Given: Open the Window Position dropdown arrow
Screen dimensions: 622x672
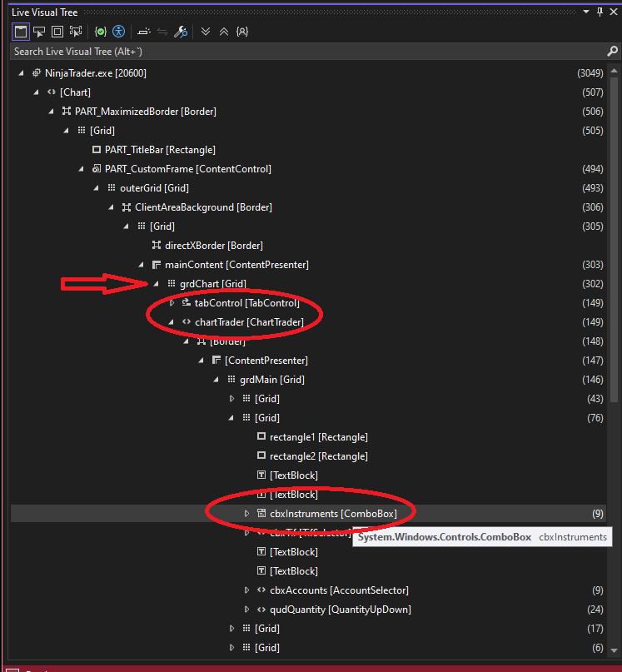Looking at the screenshot, I should coord(586,12).
